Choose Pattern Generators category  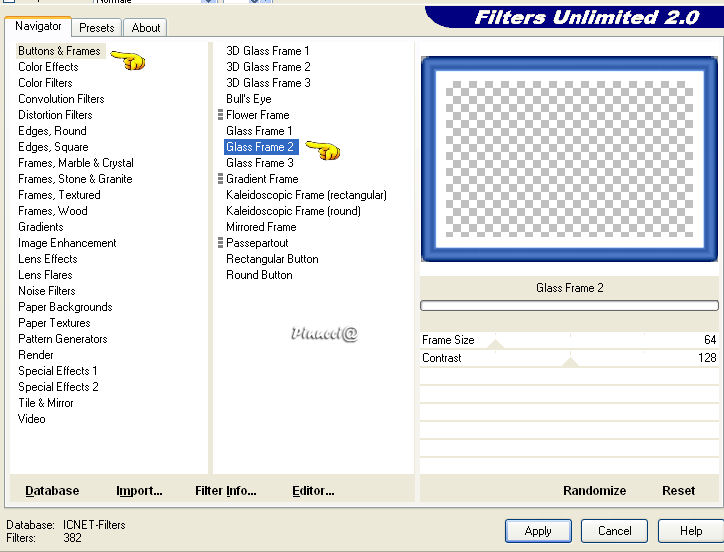pyautogui.click(x=63, y=339)
